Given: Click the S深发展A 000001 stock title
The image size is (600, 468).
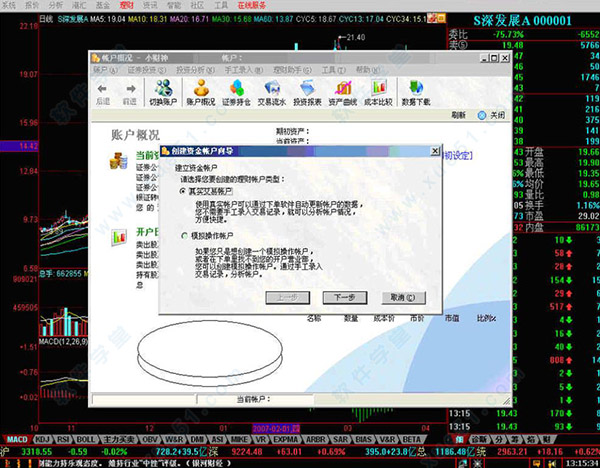Looking at the screenshot, I should 522,21.
